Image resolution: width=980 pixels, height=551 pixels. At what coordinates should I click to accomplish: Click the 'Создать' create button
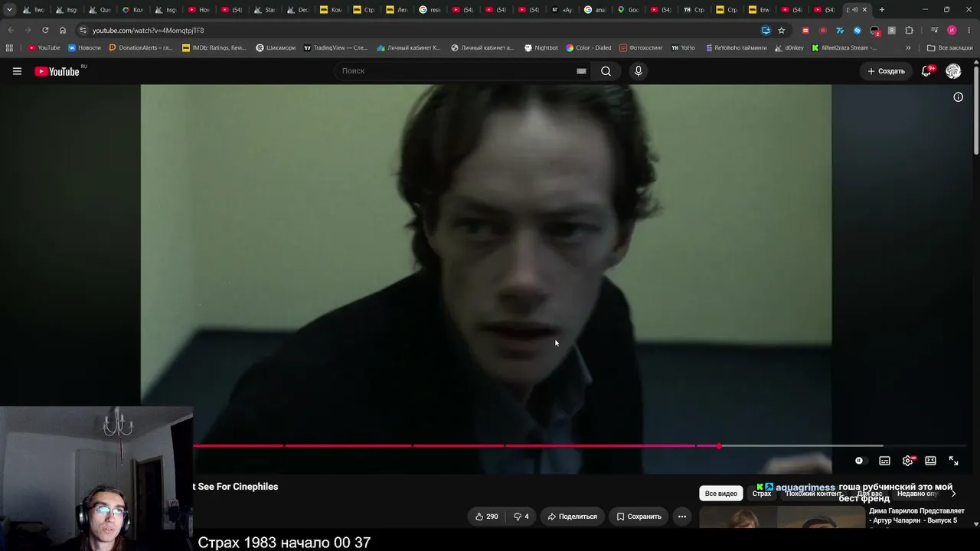pyautogui.click(x=886, y=71)
